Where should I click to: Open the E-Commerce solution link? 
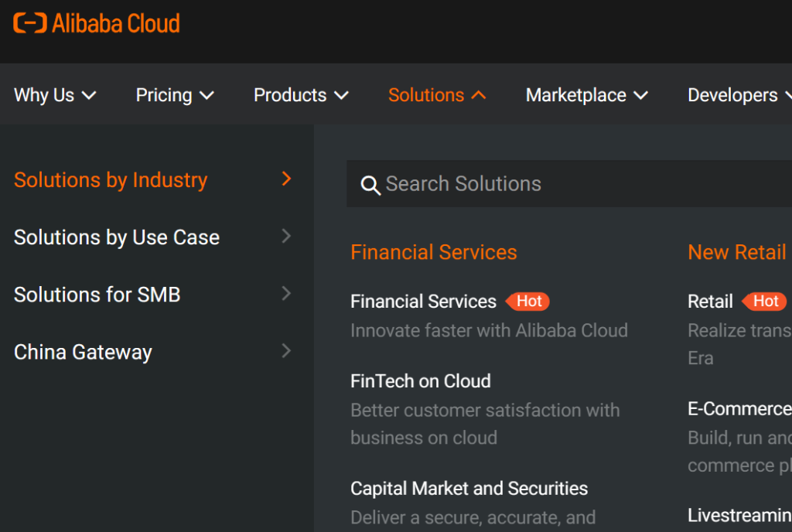click(x=739, y=409)
